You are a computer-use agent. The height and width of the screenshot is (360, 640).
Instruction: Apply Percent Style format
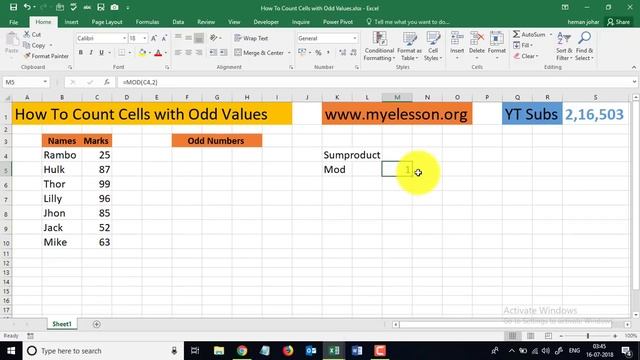pos(318,53)
